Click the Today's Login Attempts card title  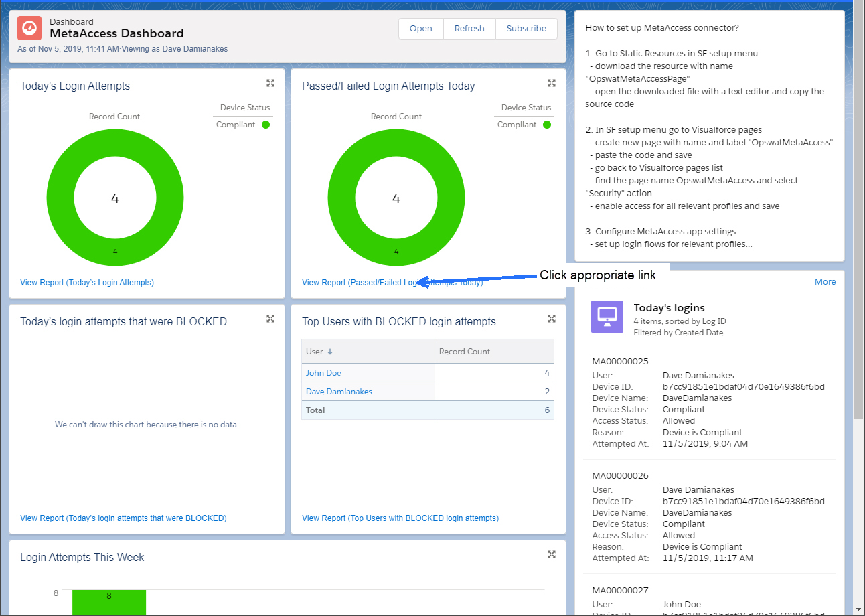tap(75, 86)
